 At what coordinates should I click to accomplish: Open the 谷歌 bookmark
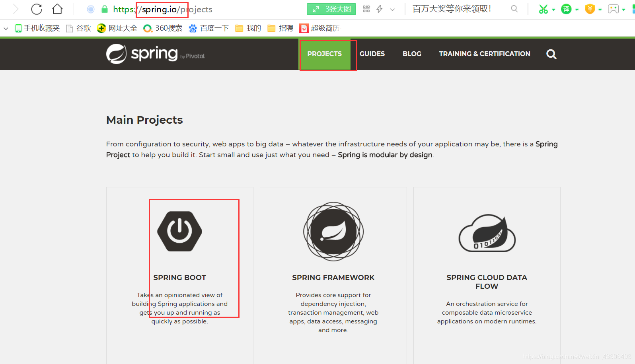(x=78, y=28)
